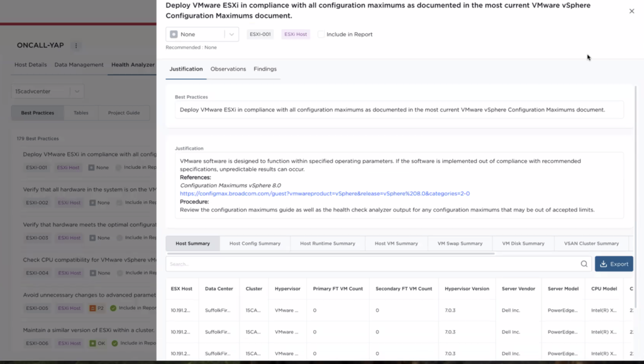Click the table search input field
Image resolution: width=644 pixels, height=364 pixels.
tap(371, 264)
